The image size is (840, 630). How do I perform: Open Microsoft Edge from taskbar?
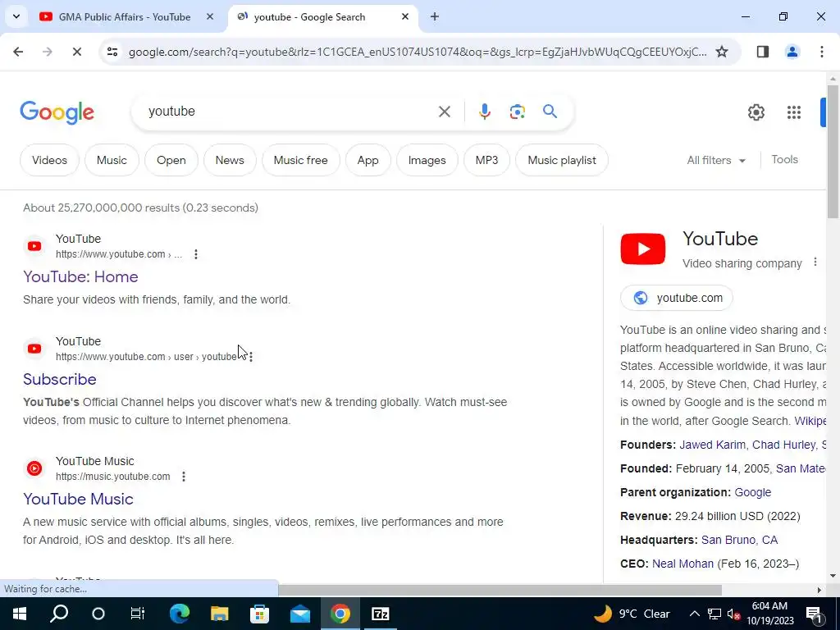(x=180, y=614)
